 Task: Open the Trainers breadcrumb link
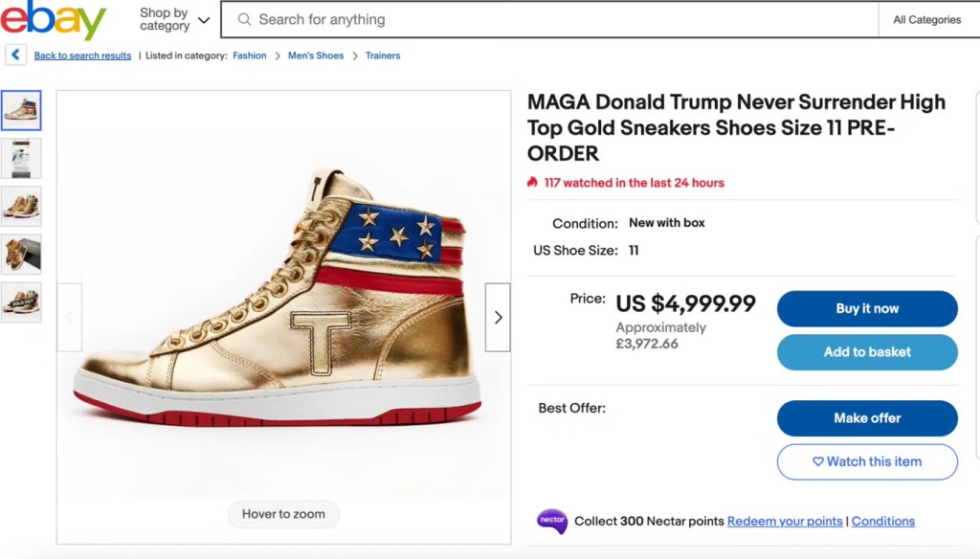383,56
